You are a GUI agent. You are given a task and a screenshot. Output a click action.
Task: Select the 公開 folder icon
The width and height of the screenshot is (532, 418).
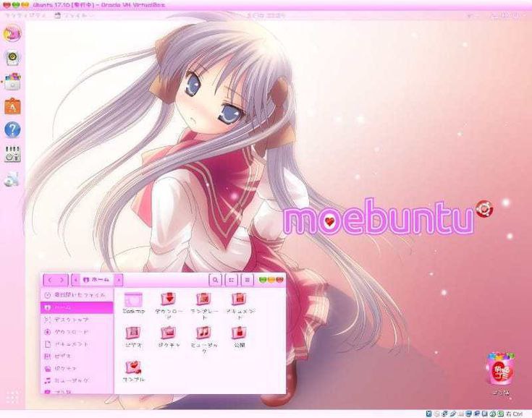[x=239, y=333]
